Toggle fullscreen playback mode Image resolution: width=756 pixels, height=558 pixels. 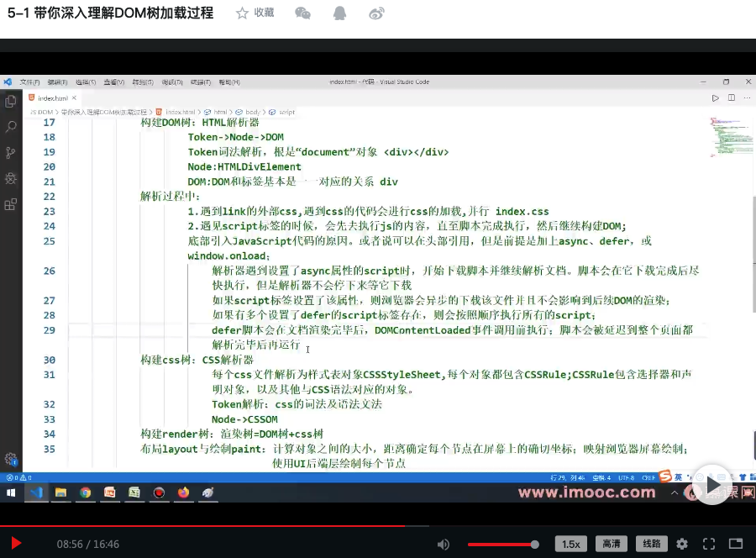click(x=708, y=544)
